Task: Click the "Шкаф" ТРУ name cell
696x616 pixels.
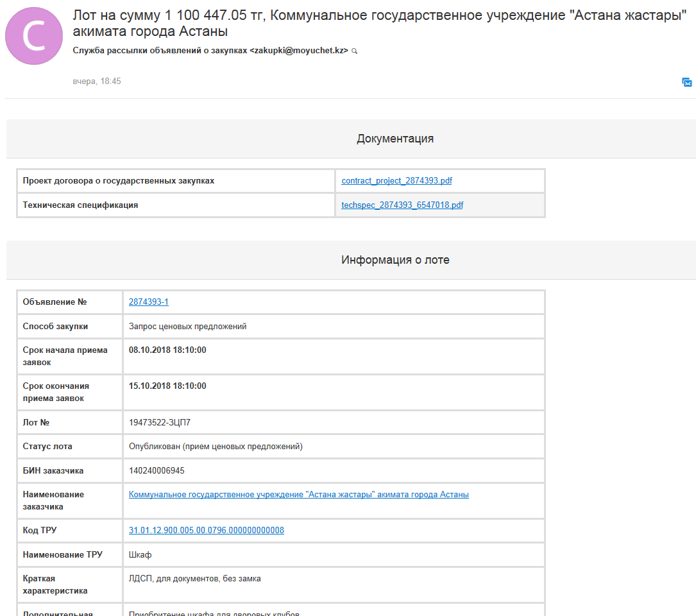Action: [x=334, y=554]
